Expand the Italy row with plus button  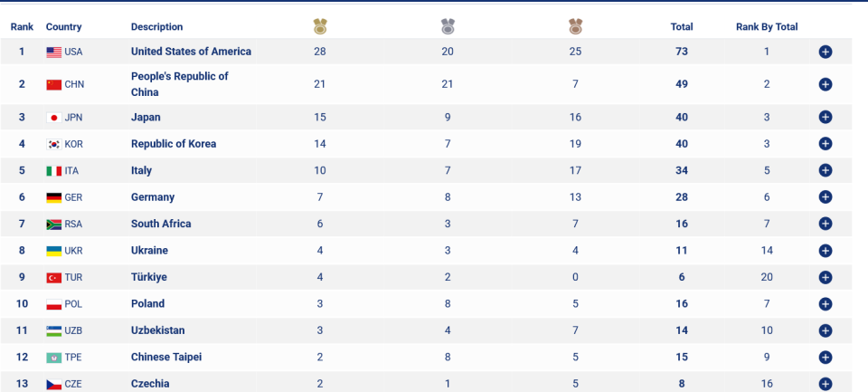[x=825, y=170]
